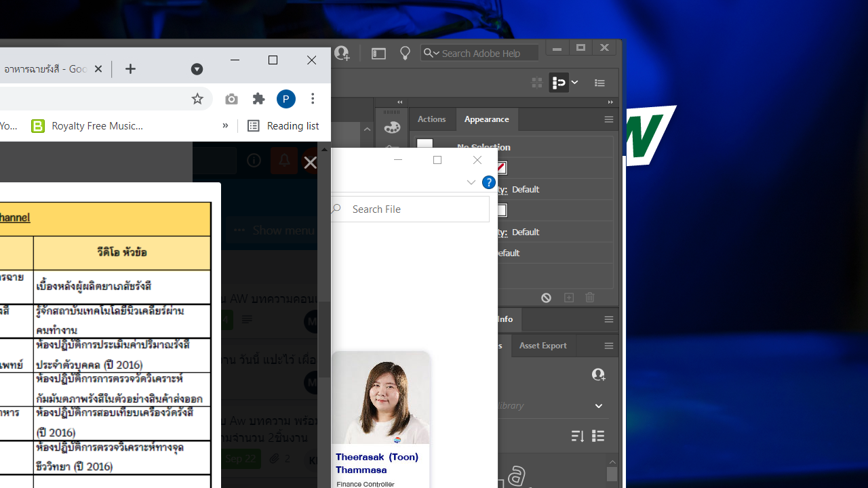Open the color palette panel icon in the dock
Screen dimensions: 868x488
click(392, 127)
